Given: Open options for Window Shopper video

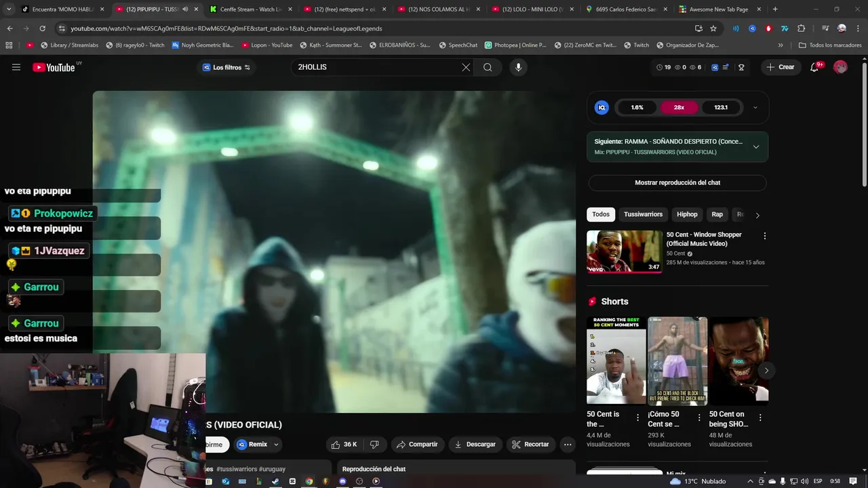Looking at the screenshot, I should [x=765, y=236].
